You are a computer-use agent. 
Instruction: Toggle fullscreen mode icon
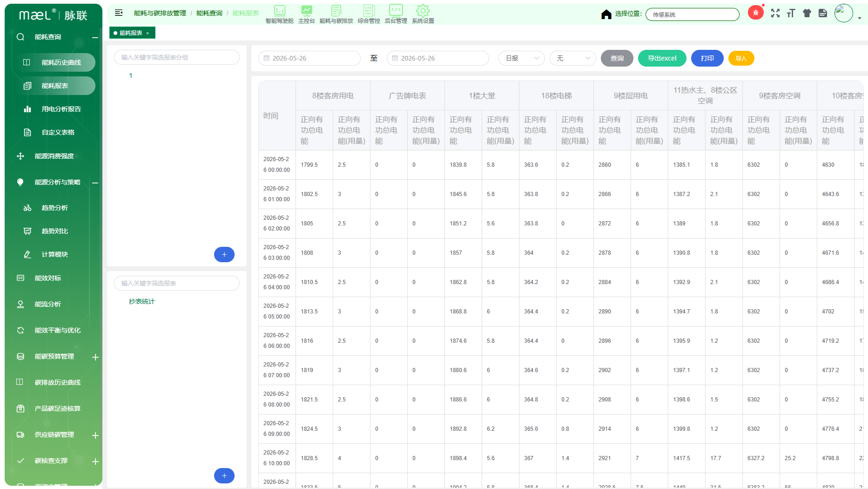(x=775, y=13)
